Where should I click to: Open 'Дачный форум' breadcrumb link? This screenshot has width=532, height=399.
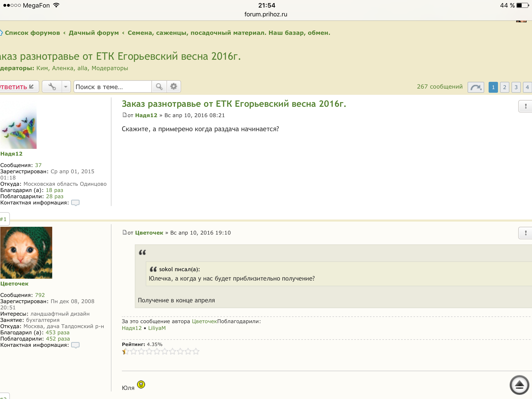point(94,33)
